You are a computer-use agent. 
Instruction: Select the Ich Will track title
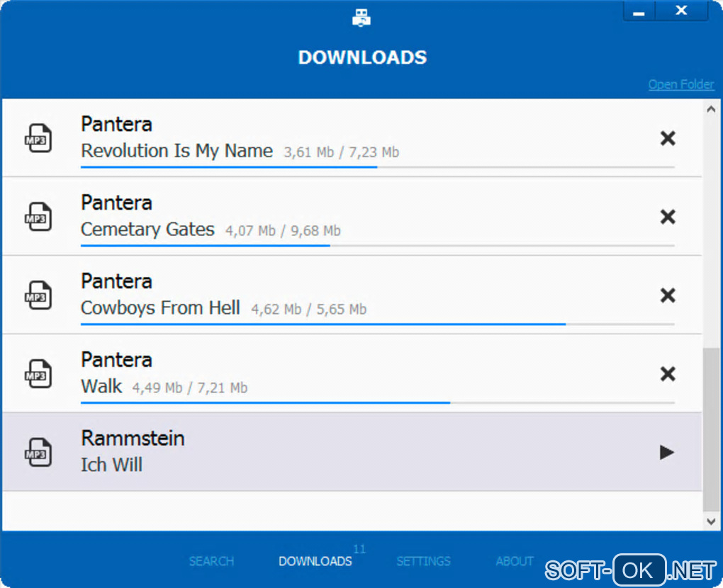tap(111, 465)
